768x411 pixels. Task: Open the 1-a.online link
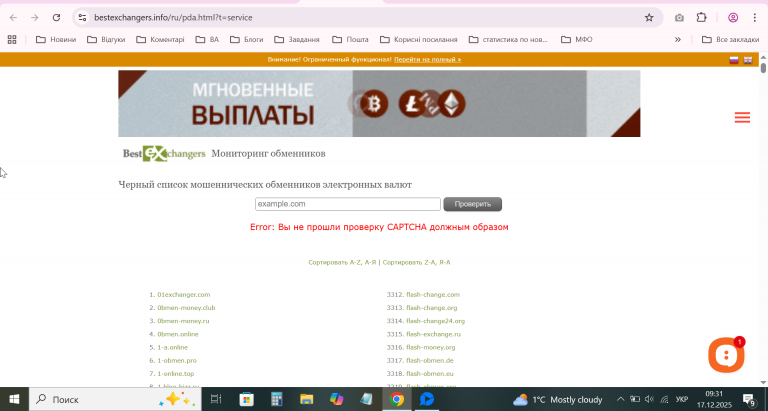172,347
